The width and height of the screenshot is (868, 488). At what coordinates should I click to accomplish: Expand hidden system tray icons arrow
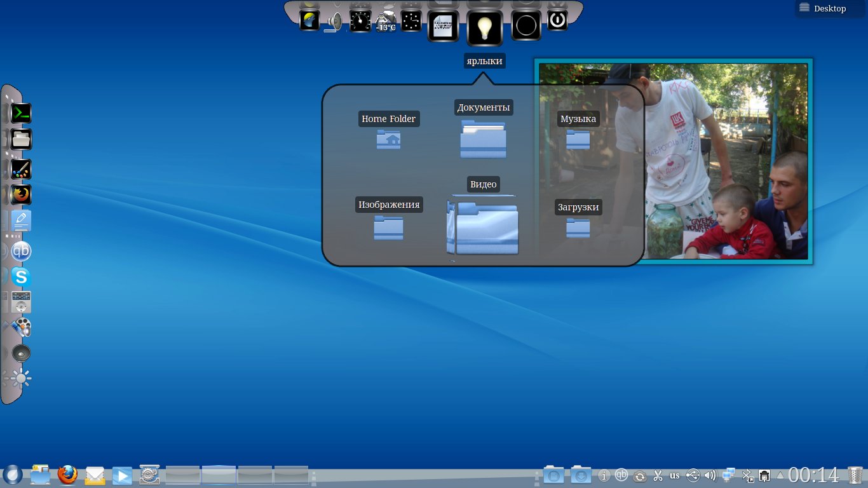(x=780, y=475)
